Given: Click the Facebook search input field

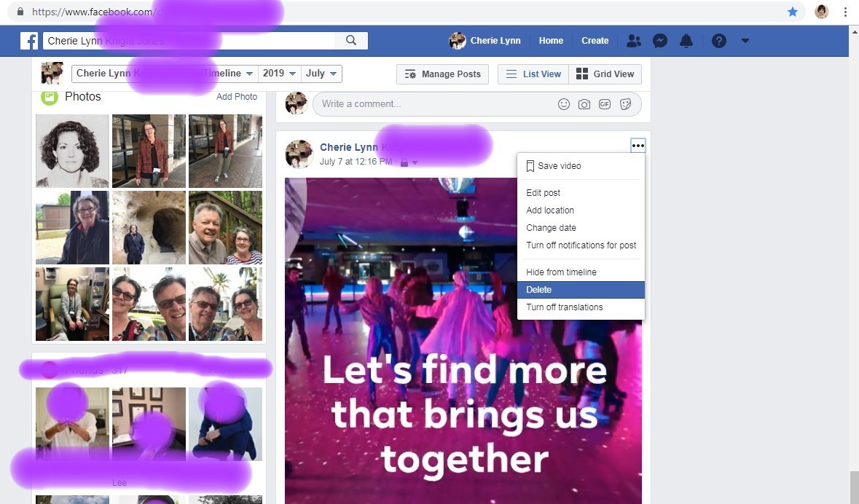Looking at the screenshot, I should point(189,41).
